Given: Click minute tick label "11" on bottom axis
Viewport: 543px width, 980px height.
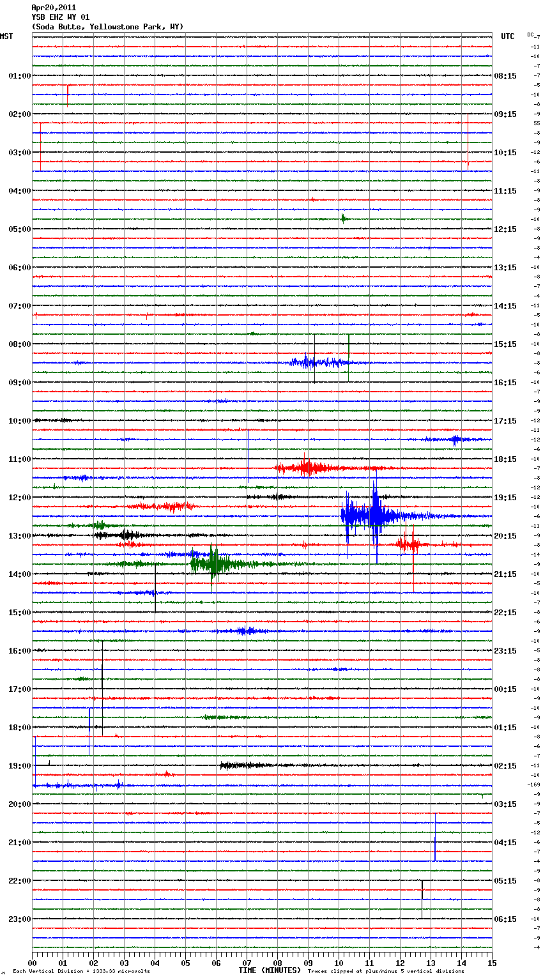Looking at the screenshot, I should click(369, 963).
